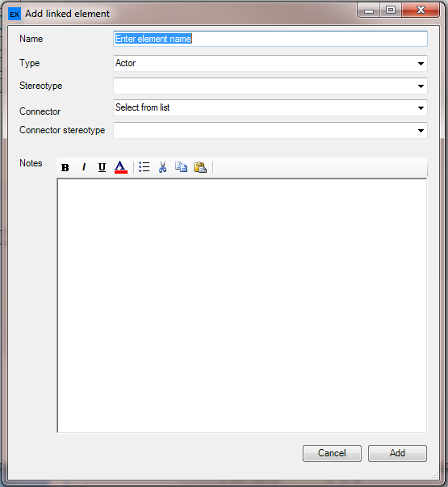Paste clipboard into Notes
Viewport: 448px width, 487px height.
200,167
